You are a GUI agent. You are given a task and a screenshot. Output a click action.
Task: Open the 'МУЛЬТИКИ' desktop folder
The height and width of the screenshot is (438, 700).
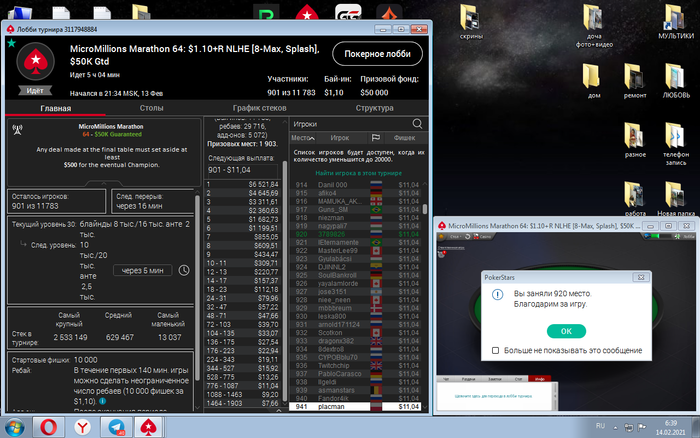coord(676,22)
